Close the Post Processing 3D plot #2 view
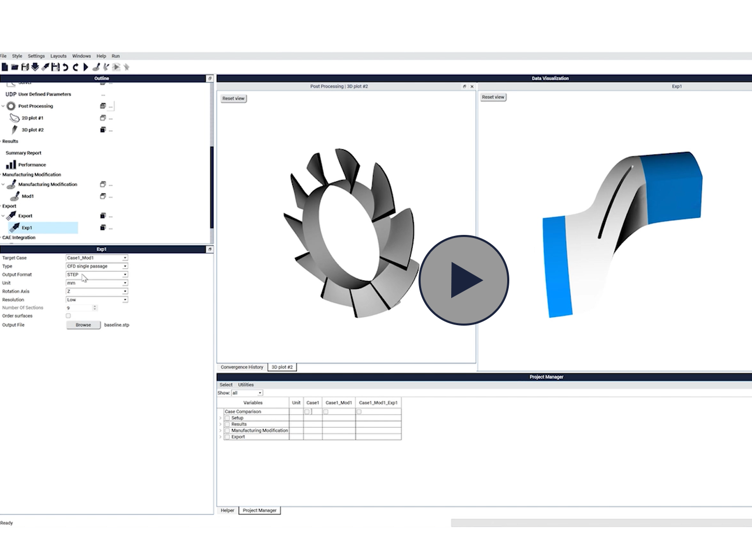The height and width of the screenshot is (560, 752). point(472,87)
